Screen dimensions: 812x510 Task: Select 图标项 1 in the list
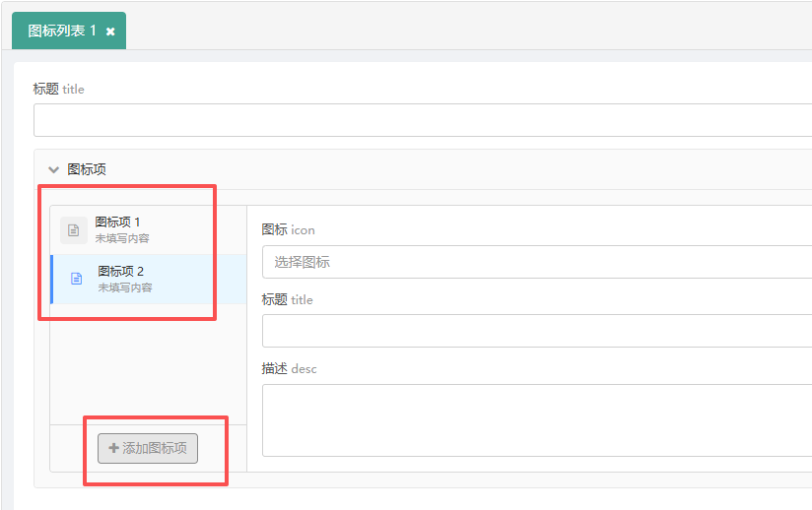[149, 230]
